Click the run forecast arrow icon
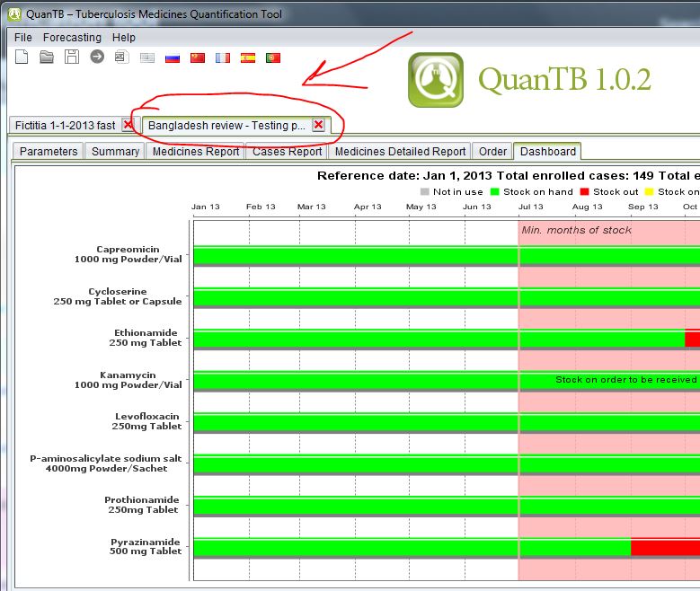 pos(97,57)
